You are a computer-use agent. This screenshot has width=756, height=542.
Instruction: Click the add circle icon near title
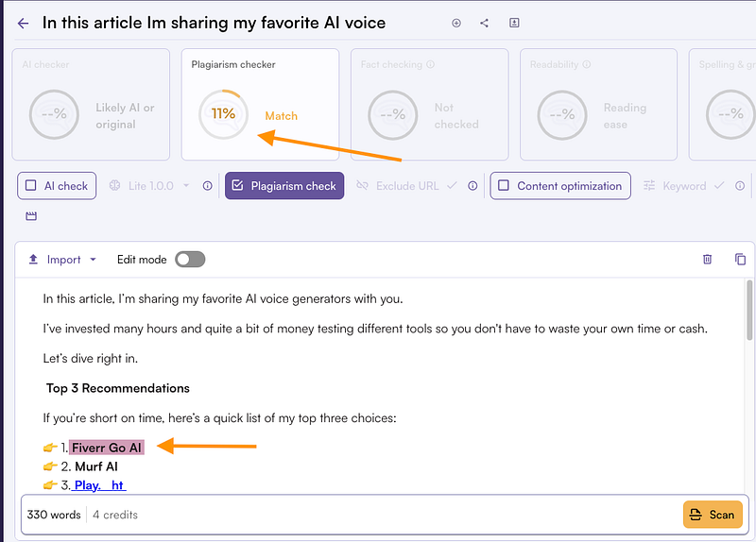pos(456,23)
